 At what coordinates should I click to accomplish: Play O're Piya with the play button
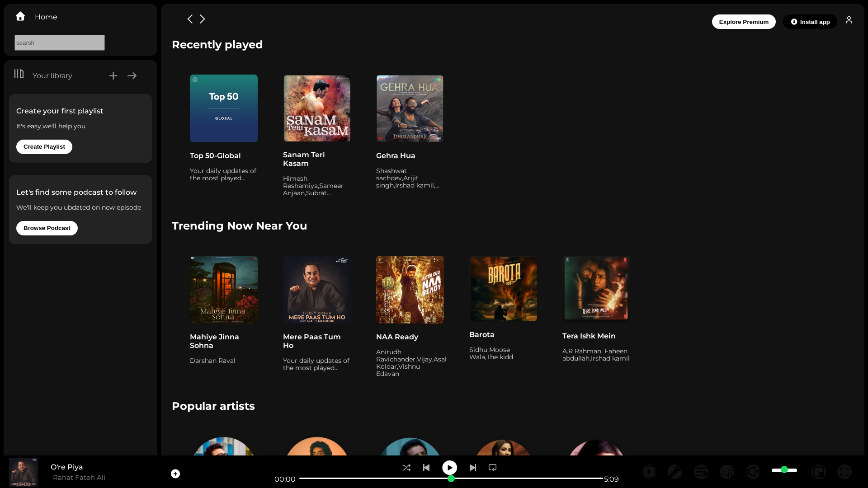(x=449, y=468)
